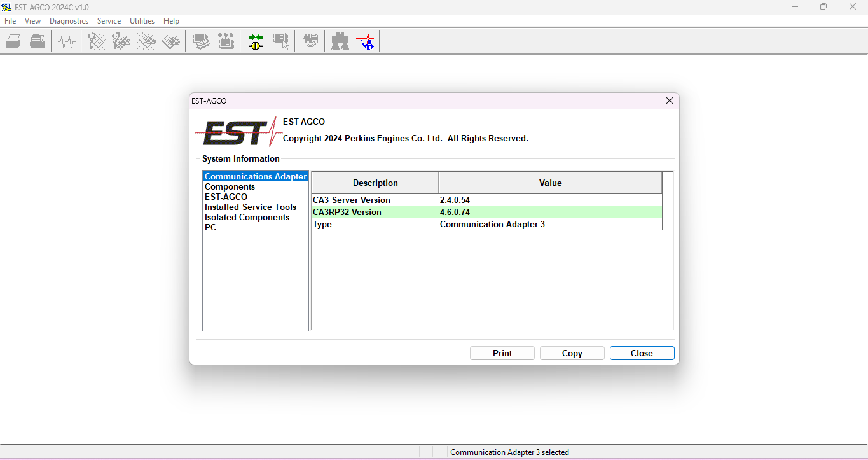Click the EST logo in the dialog

click(x=238, y=132)
